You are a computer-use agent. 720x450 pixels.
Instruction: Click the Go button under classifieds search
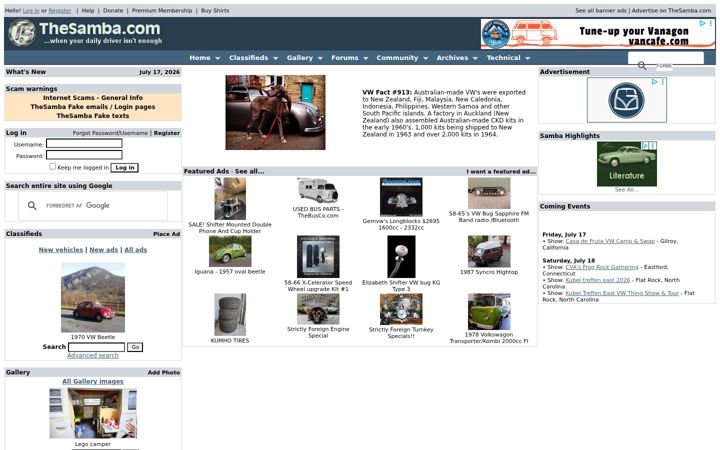pos(135,347)
